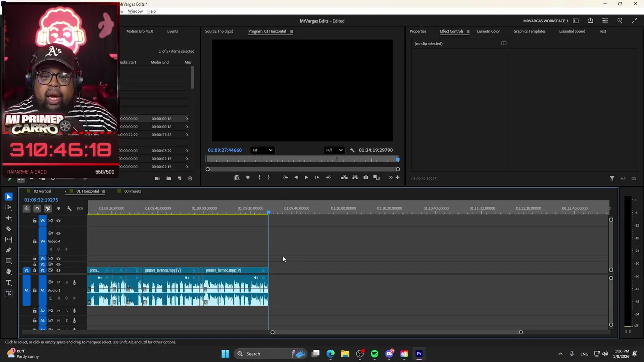644x362 pixels.
Task: Open the Window menu
Action: (x=135, y=11)
